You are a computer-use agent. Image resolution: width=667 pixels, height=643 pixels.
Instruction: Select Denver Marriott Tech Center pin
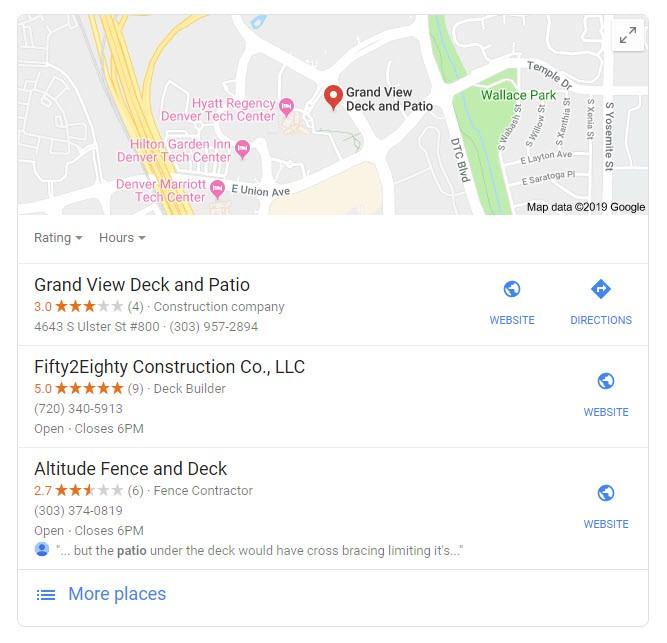[218, 189]
